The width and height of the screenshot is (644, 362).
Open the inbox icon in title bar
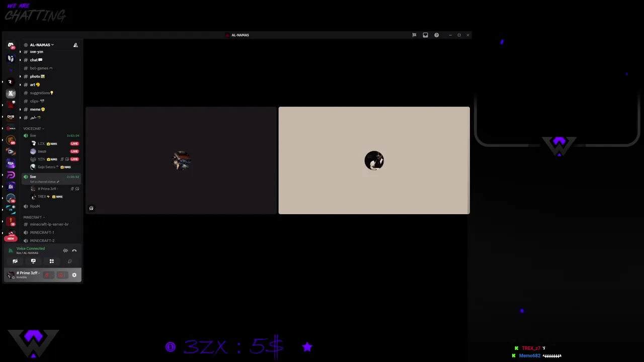pyautogui.click(x=425, y=35)
